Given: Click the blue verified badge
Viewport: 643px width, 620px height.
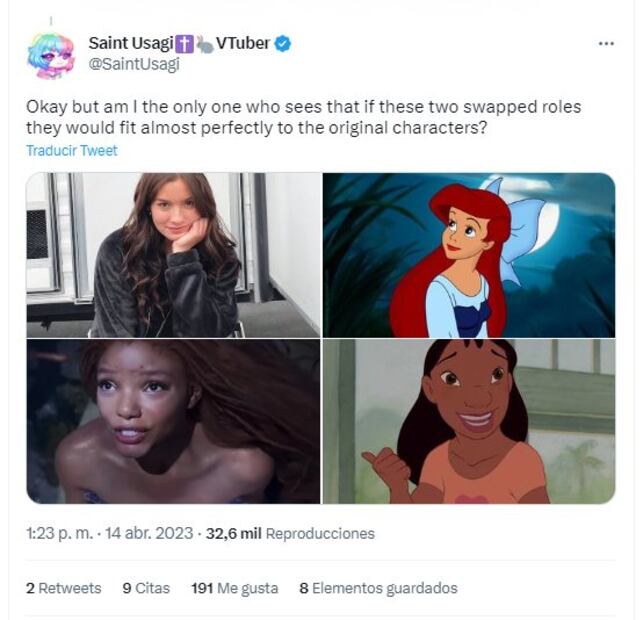Looking at the screenshot, I should (x=283, y=43).
